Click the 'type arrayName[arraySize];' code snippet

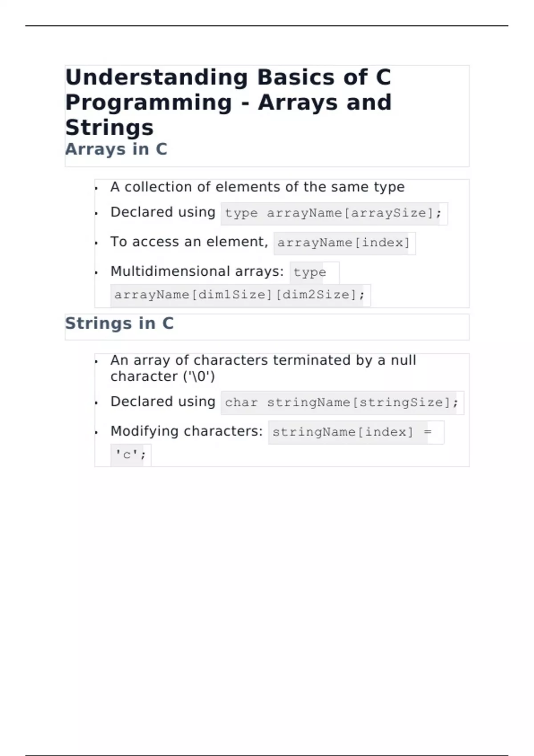(333, 213)
